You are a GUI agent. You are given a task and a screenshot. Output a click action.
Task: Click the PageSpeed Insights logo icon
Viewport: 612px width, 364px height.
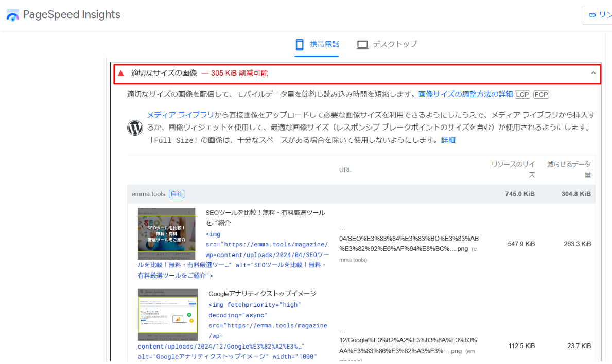12,15
